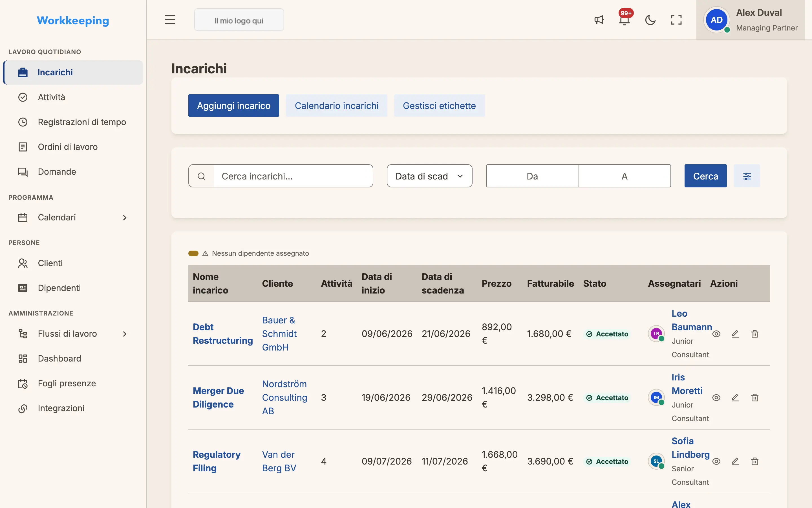View Merger Due Diligence with eye icon
This screenshot has height=508, width=812.
716,397
